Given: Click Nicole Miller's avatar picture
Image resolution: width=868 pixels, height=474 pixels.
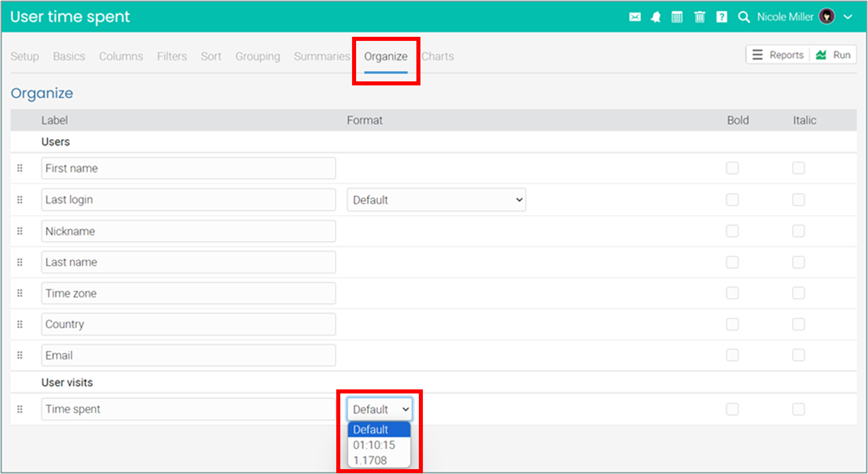Looking at the screenshot, I should tap(826, 17).
